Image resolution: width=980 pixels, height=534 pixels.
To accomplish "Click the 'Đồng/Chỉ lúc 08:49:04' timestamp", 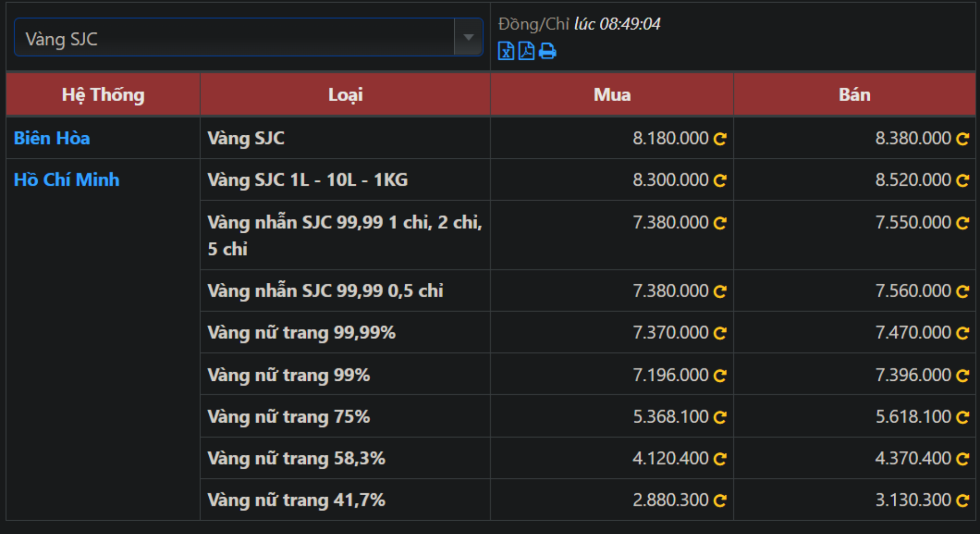I will 579,24.
